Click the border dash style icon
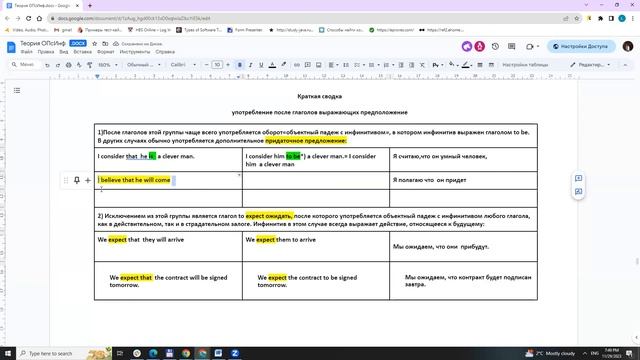The height and width of the screenshot is (360, 640). tap(491, 65)
